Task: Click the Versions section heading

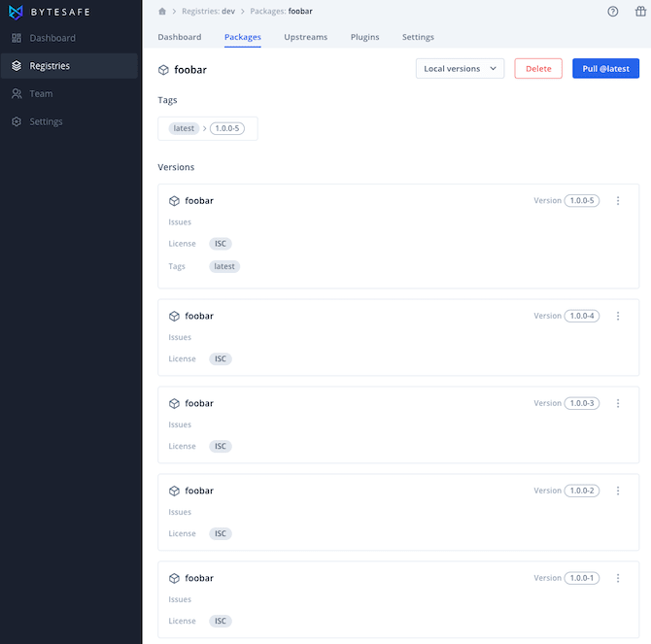Action: pyautogui.click(x=176, y=167)
